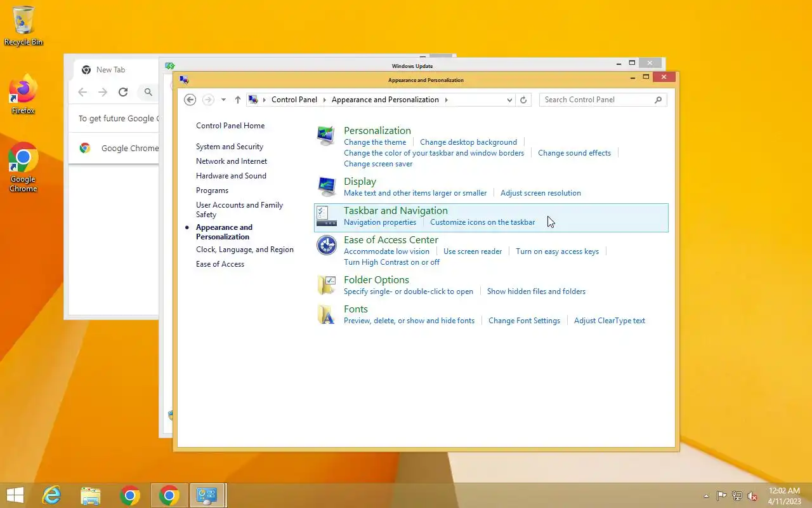
Task: Refresh the Control Panel address bar
Action: tap(523, 100)
